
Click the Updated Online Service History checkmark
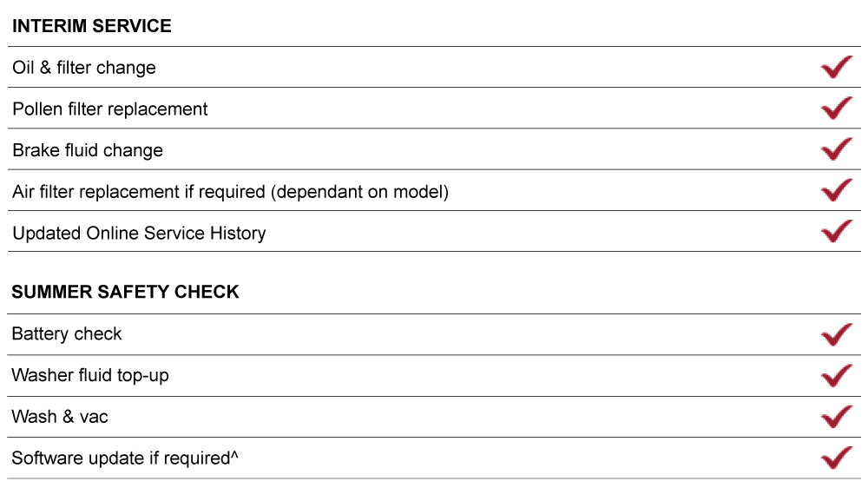836,232
